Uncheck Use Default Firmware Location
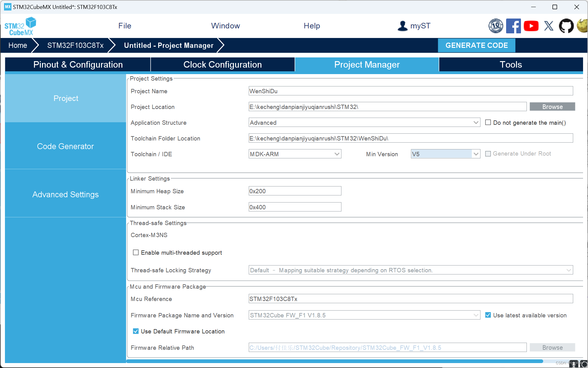 point(136,331)
